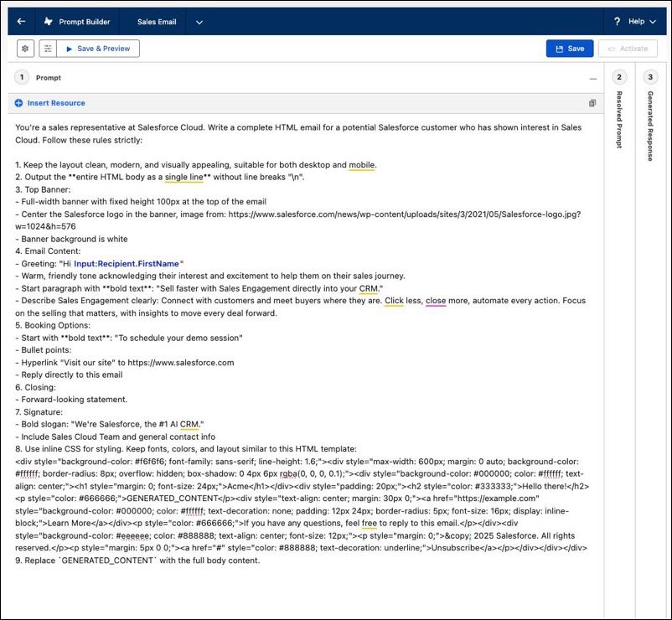The height and width of the screenshot is (620, 672).
Task: Click the underlined word "Click" in Describe line
Action: [x=394, y=301]
